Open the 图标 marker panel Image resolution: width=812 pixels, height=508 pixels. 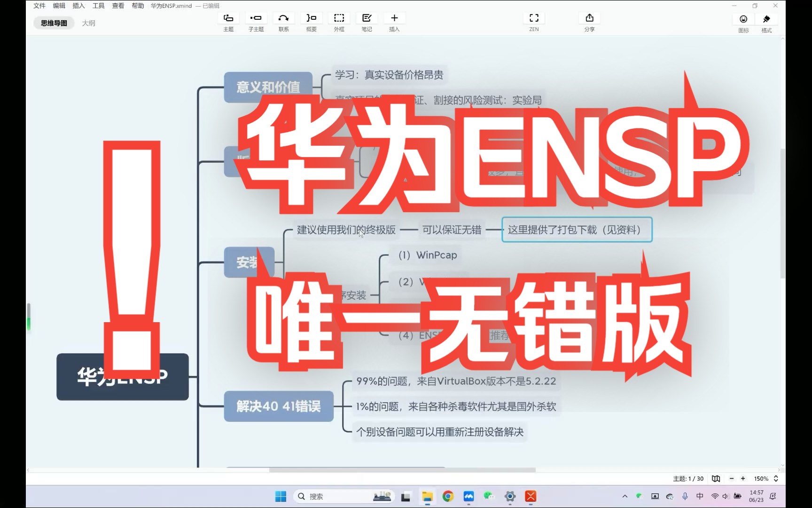(743, 19)
